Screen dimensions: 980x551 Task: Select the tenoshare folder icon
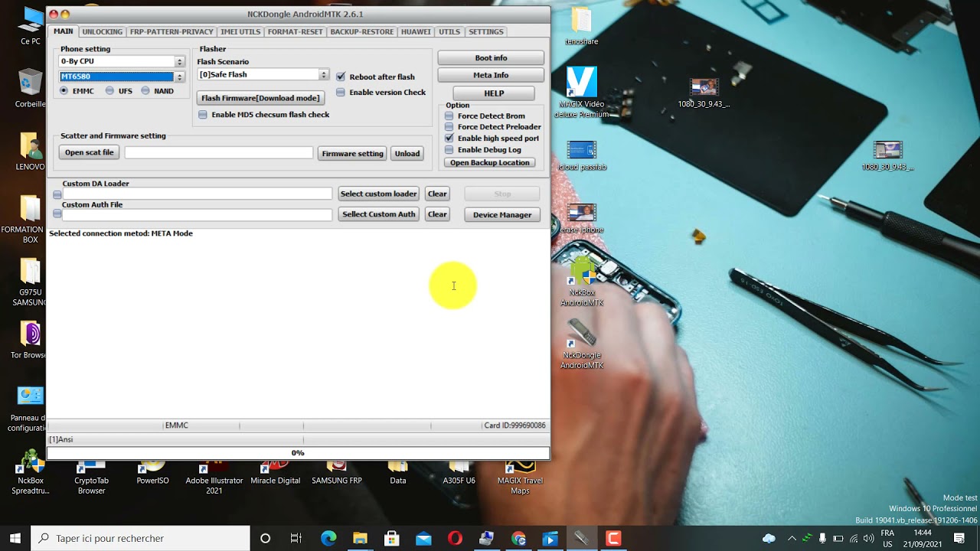582,26
